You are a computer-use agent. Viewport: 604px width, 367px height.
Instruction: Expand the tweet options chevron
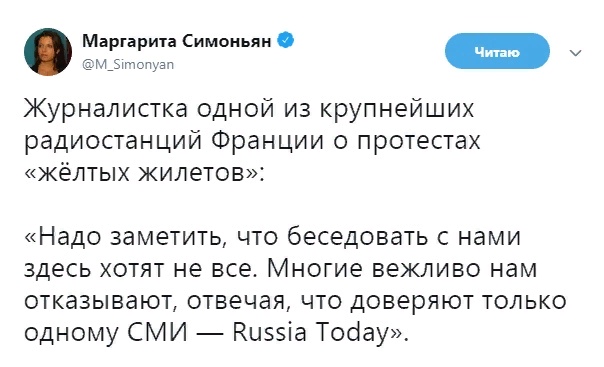coord(575,52)
